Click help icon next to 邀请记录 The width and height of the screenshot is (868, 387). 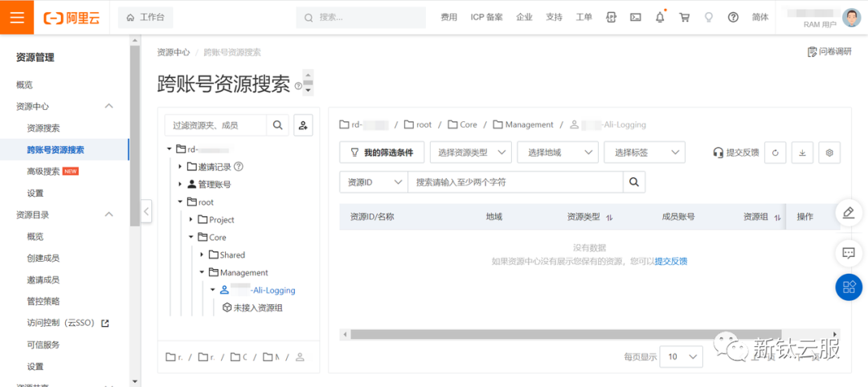point(240,166)
